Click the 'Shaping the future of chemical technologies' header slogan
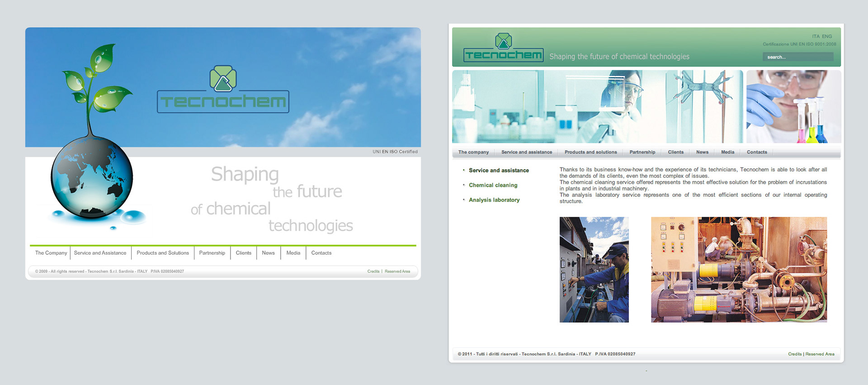The height and width of the screenshot is (385, 868). coord(619,57)
